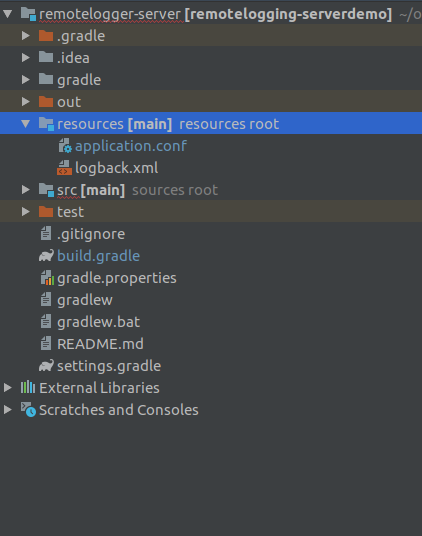Select External Libraries label
The height and width of the screenshot is (536, 422).
point(99,388)
